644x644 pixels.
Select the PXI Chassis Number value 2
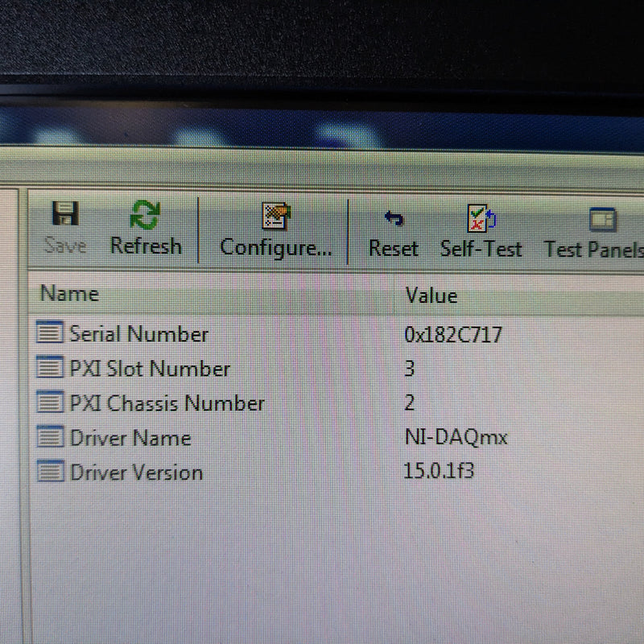410,404
